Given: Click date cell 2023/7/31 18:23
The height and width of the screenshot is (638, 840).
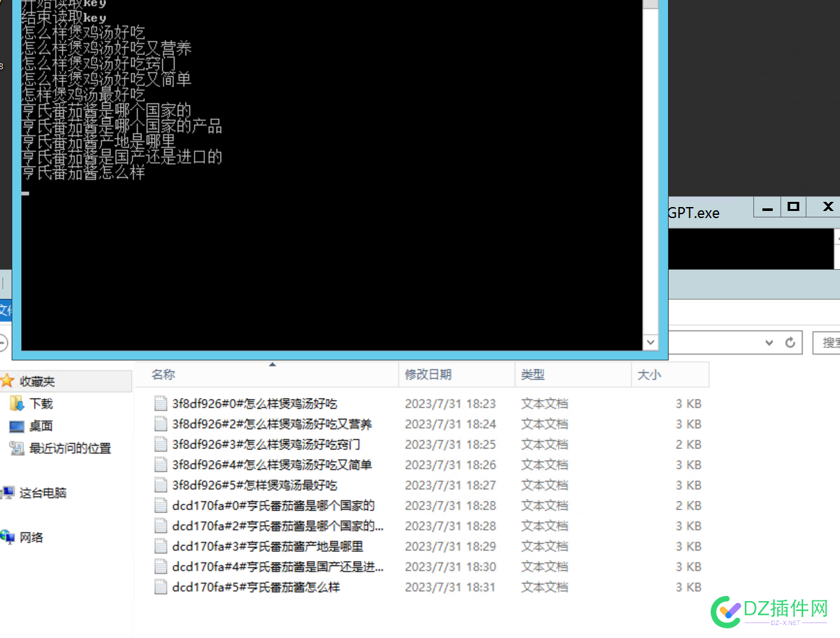Looking at the screenshot, I should 450,404.
